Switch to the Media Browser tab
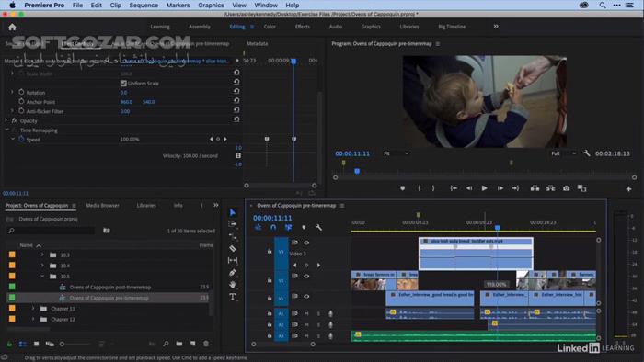This screenshot has height=362, width=644. 102,206
